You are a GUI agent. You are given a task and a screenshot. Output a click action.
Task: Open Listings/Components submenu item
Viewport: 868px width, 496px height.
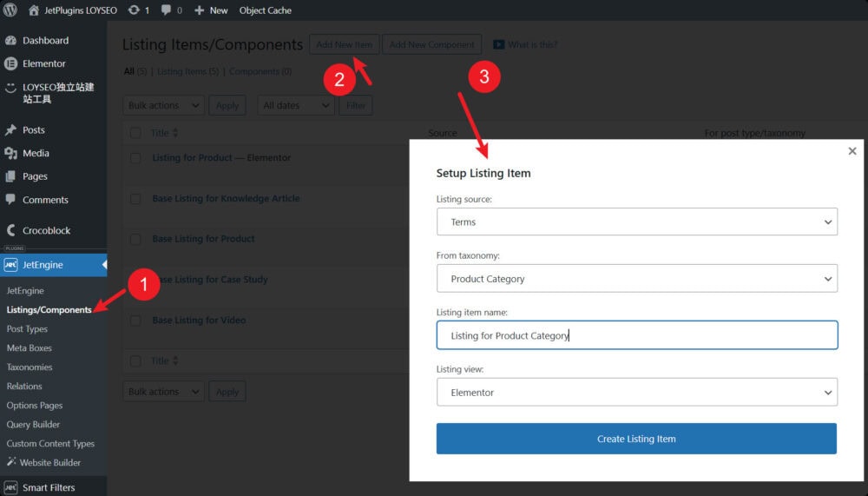point(49,309)
